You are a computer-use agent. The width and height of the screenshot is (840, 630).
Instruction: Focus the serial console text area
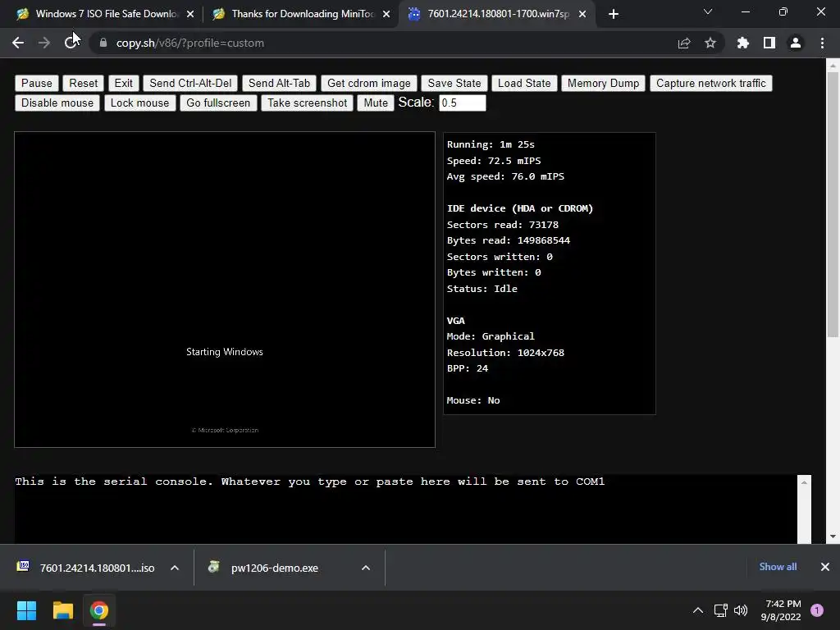point(405,509)
